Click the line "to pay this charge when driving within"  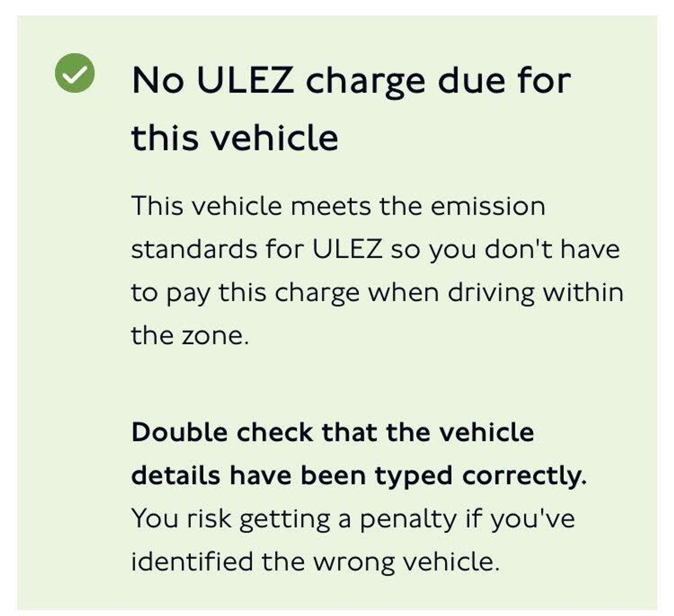point(377,293)
